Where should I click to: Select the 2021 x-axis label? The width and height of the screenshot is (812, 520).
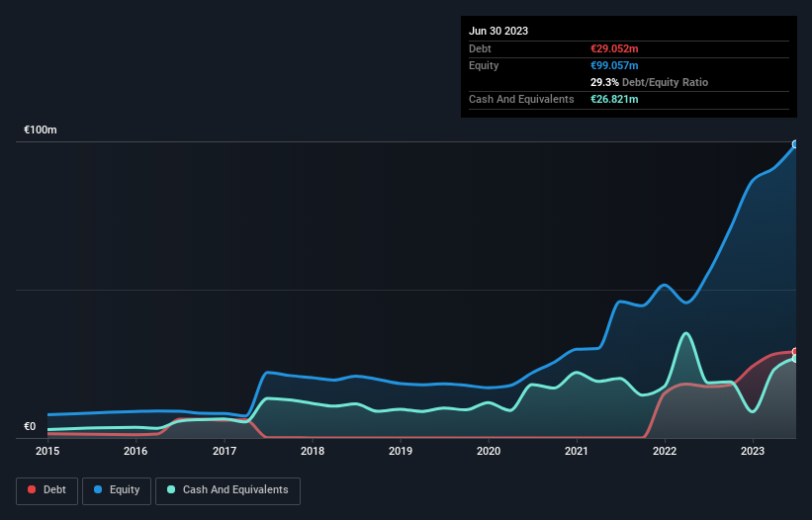point(577,451)
